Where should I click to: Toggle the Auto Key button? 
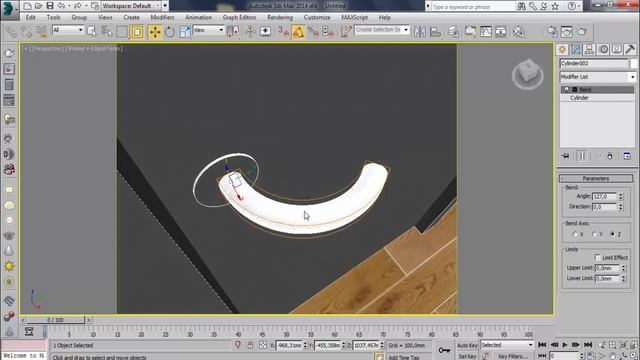[x=467, y=345]
